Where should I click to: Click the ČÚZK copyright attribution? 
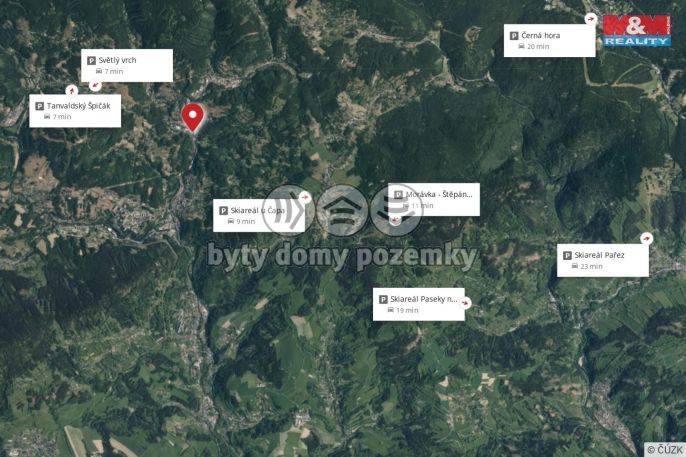point(665,450)
